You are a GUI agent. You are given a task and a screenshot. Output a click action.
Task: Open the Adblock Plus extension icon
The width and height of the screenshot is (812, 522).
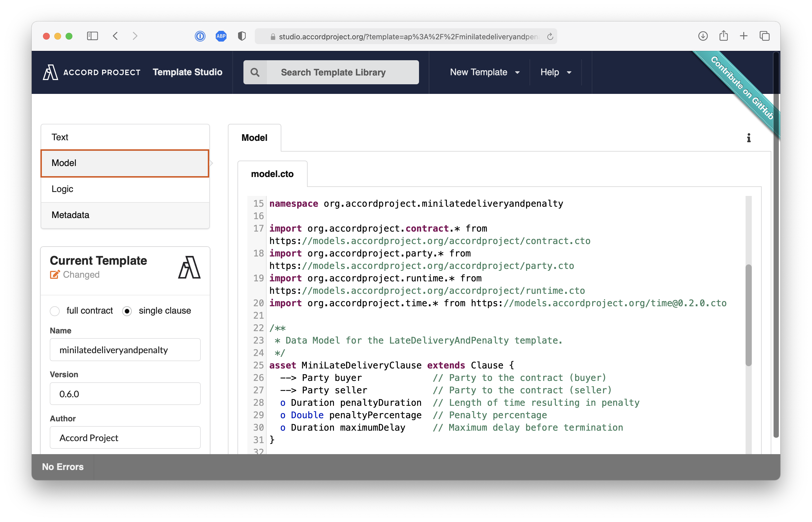[x=221, y=36]
